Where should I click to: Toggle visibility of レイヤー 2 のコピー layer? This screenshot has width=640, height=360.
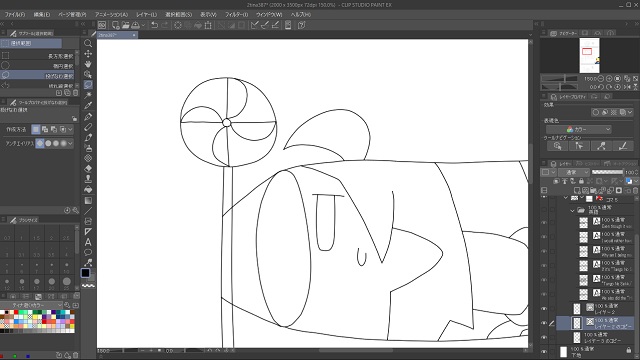[x=544, y=323]
